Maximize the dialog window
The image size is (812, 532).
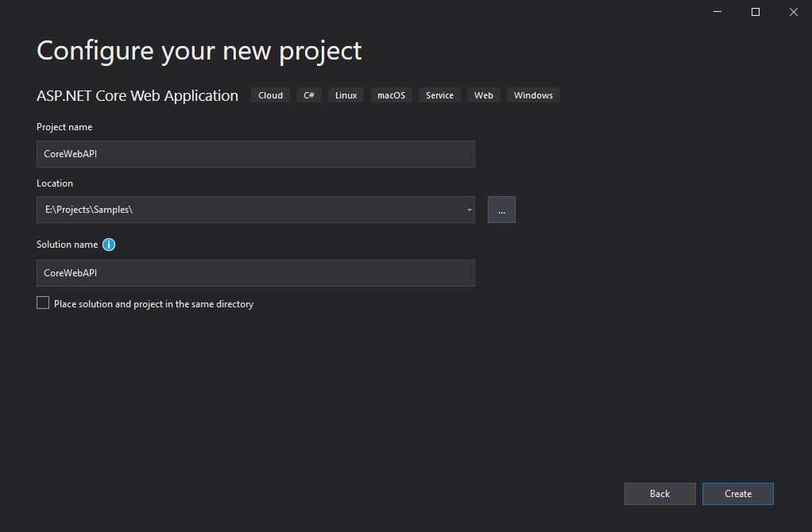pos(756,12)
